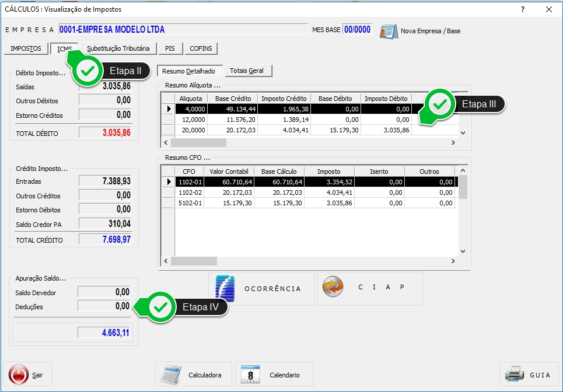Switch to the IMPOSTOS tab
This screenshot has width=563, height=392.
[26, 48]
